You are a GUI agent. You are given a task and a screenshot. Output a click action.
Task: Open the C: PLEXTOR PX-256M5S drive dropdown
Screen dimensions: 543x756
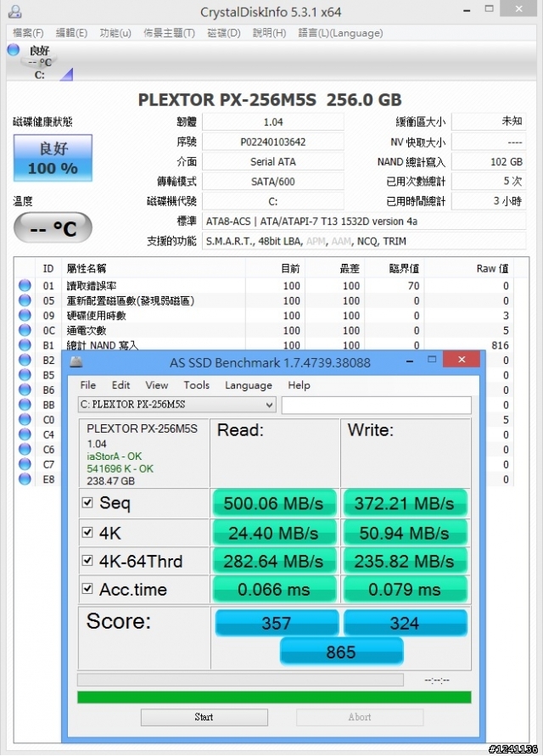coord(177,405)
